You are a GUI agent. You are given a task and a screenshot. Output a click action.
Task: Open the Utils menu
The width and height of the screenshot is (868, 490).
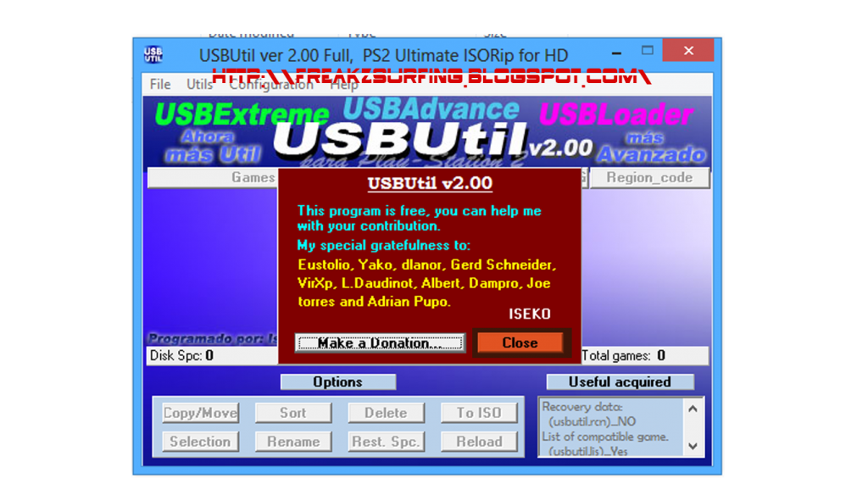[199, 84]
